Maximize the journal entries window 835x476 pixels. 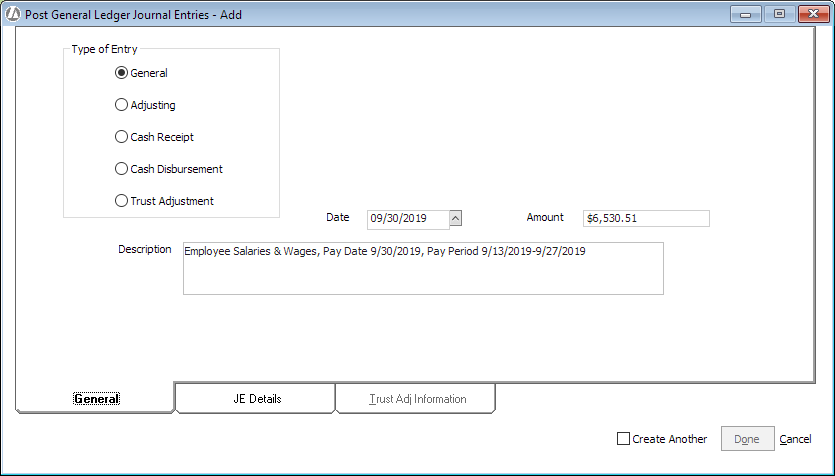779,14
